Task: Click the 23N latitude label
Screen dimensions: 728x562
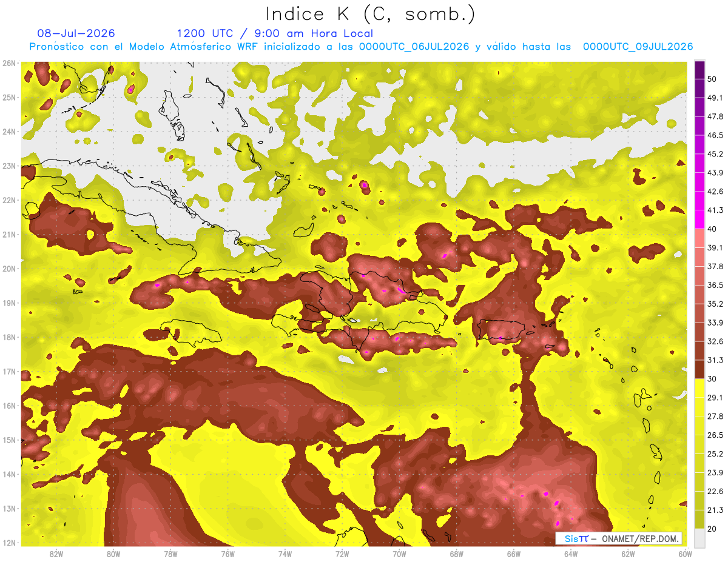Action: point(9,166)
